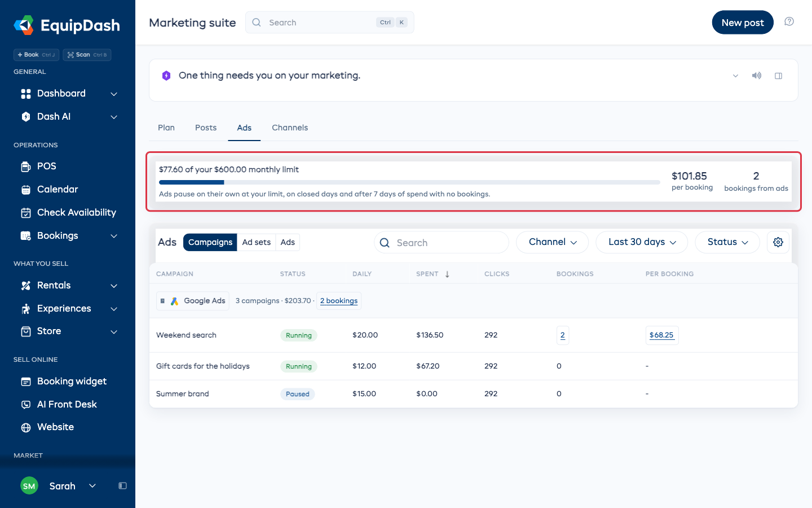812x508 pixels.
Task: Open the Channel filter dropdown
Action: [552, 242]
